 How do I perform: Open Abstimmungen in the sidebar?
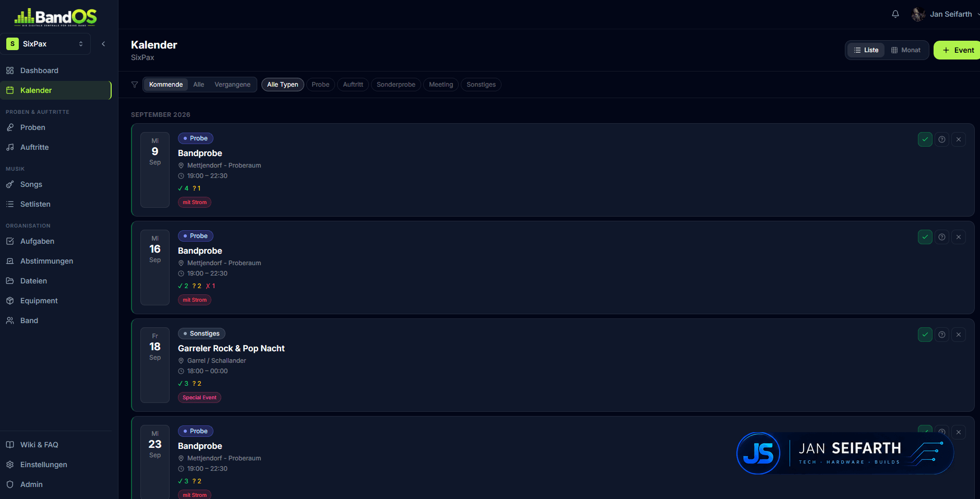pyautogui.click(x=56, y=261)
